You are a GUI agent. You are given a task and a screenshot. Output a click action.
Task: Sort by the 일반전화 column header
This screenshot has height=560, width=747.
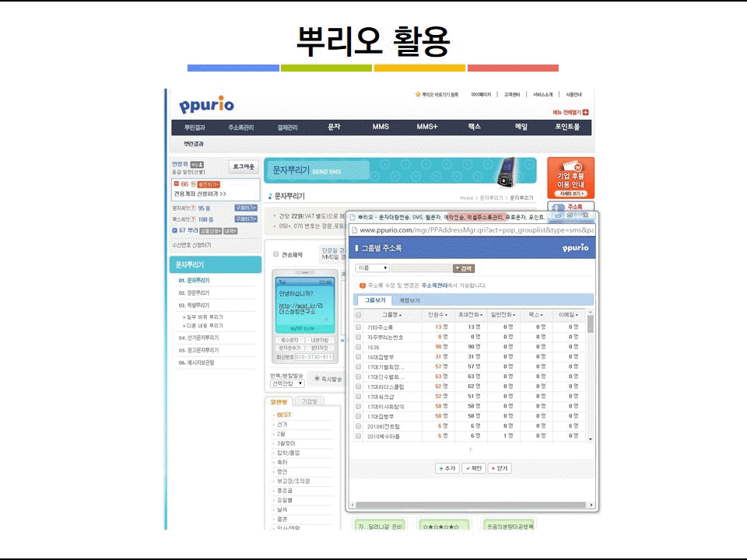(x=503, y=315)
